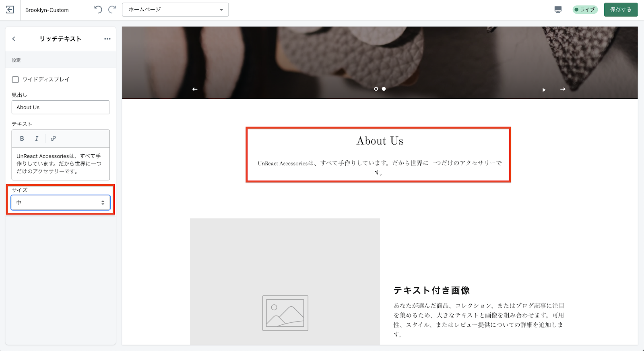
Task: Toggle bold text formatting
Action: click(22, 139)
